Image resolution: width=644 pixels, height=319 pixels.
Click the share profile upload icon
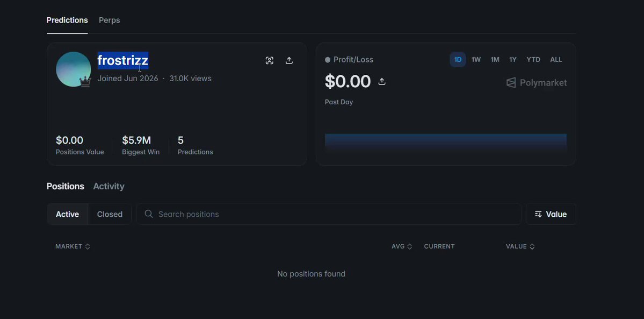point(289,60)
